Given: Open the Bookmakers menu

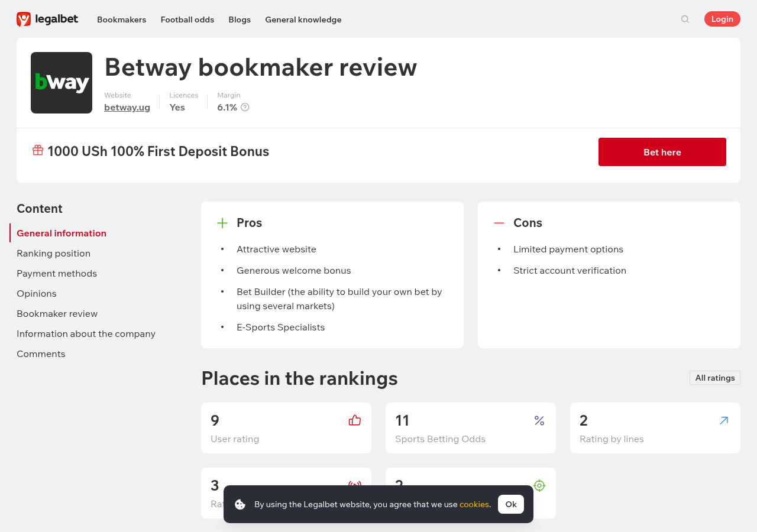Looking at the screenshot, I should point(121,20).
